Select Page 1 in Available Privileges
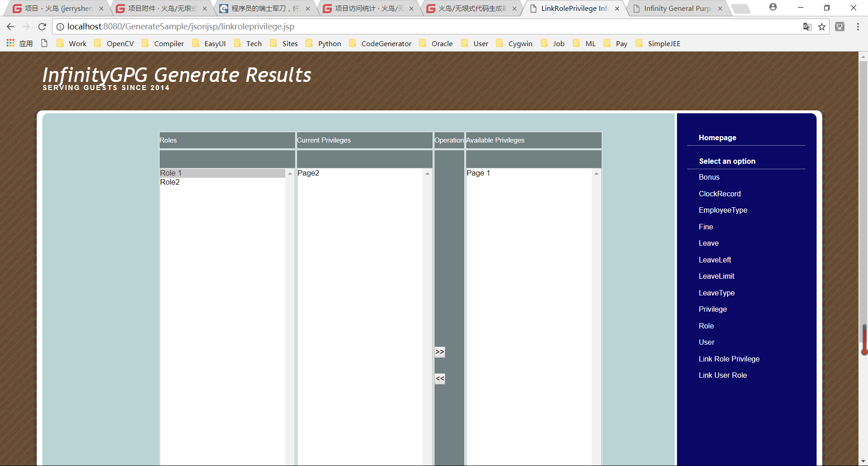 click(x=529, y=173)
